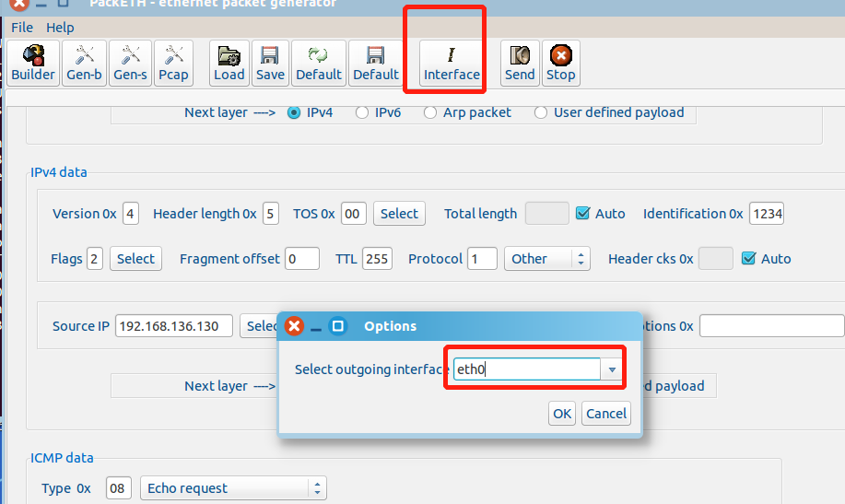Open the Pcap page
845x504 pixels.
(173, 63)
